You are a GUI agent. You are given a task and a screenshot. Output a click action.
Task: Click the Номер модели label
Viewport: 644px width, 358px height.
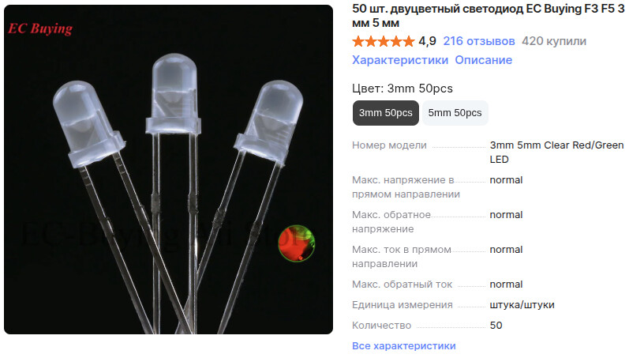pyautogui.click(x=389, y=145)
